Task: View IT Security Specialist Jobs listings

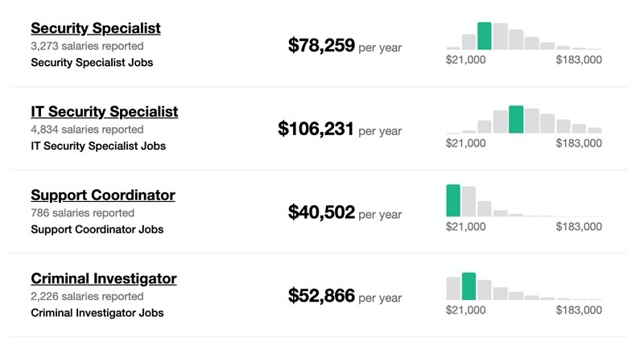Action: point(98,146)
